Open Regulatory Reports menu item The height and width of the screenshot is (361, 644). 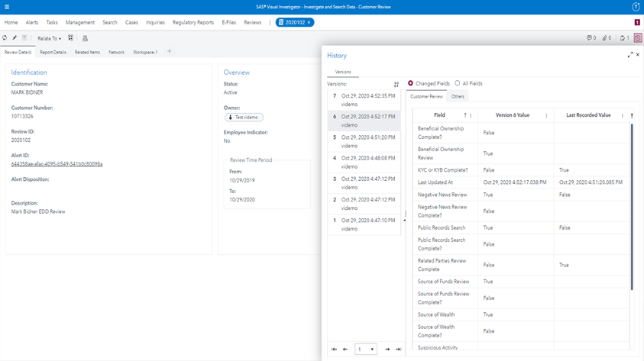tap(193, 22)
